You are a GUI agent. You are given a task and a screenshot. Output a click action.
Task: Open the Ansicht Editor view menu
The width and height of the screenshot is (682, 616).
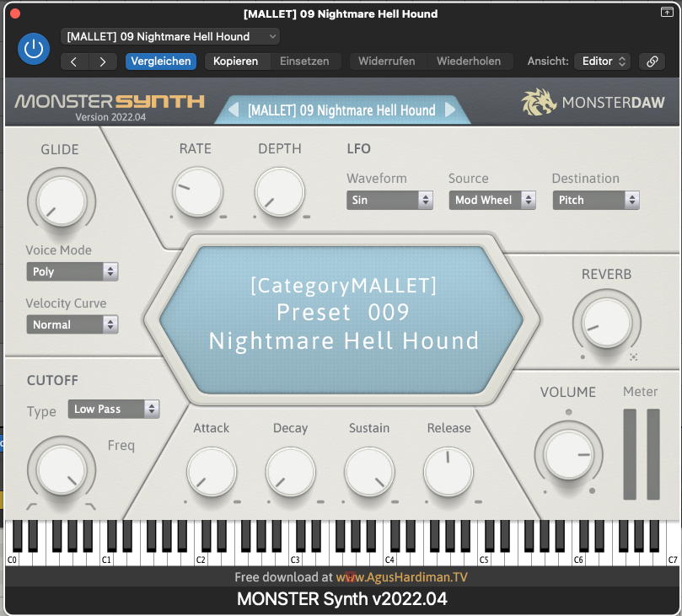pos(602,62)
